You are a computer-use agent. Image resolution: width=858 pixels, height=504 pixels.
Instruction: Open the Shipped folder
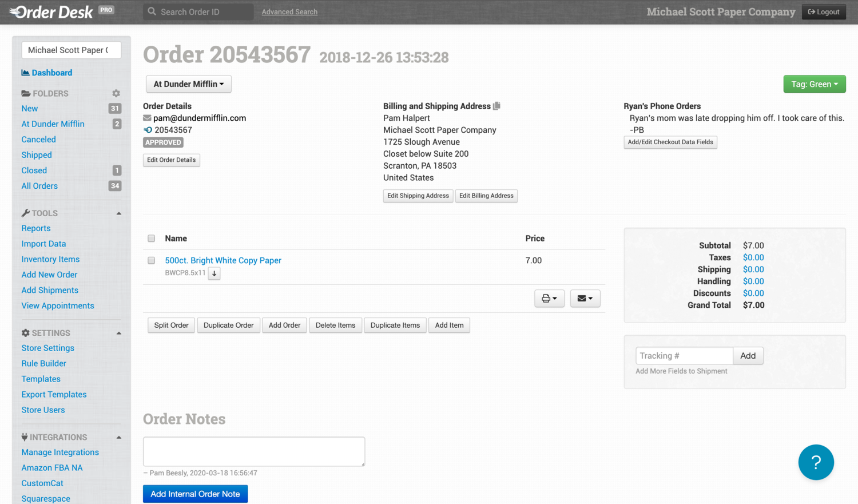tap(37, 155)
